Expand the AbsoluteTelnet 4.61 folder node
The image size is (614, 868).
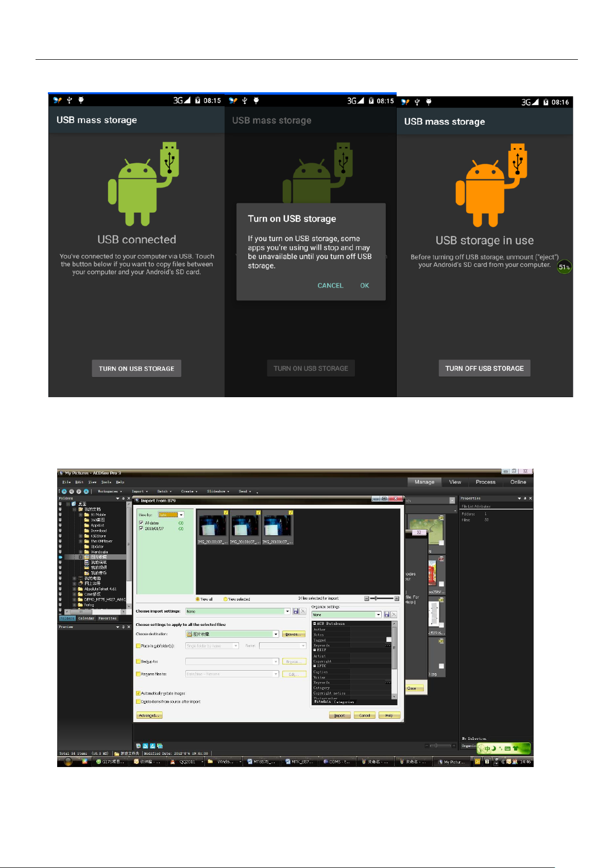click(74, 589)
